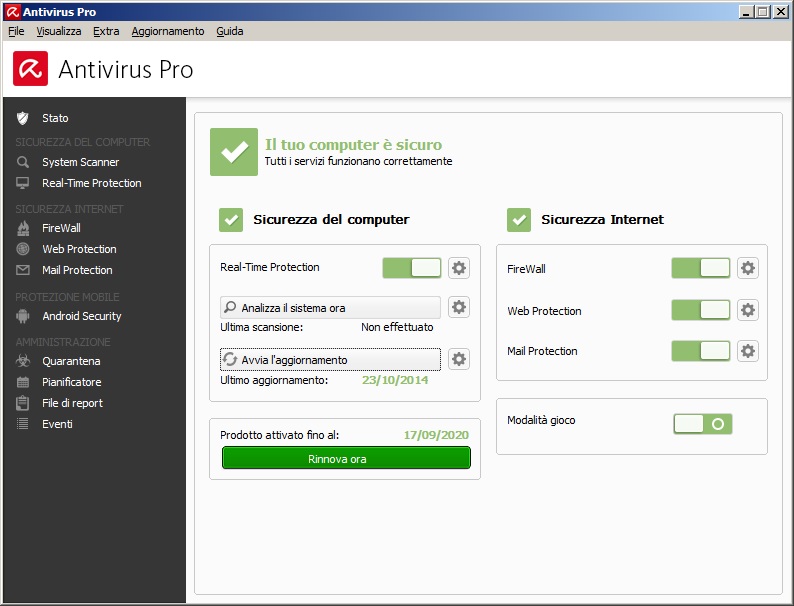This screenshot has width=794, height=606.
Task: Click the Android Security robot icon
Action: point(23,316)
